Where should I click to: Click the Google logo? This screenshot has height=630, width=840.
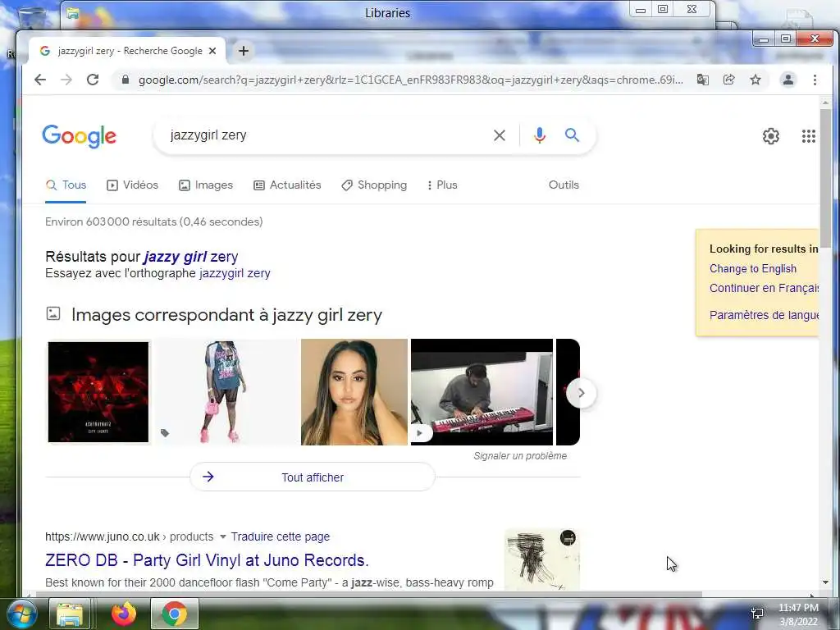pos(80,136)
